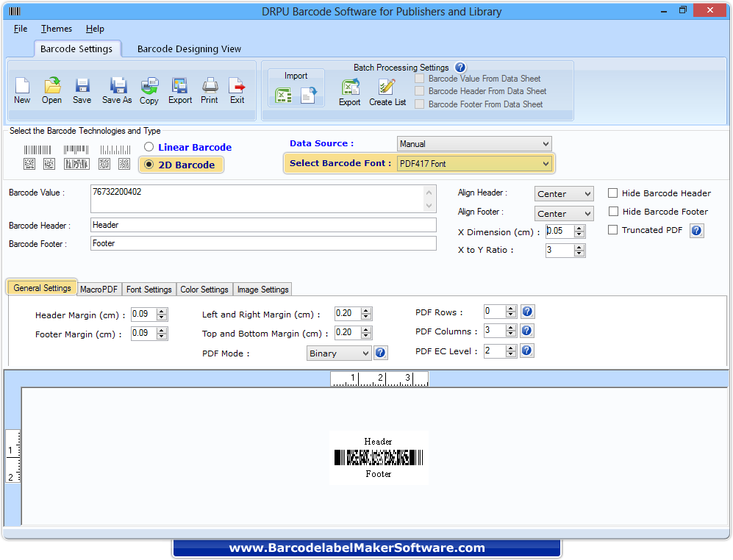This screenshot has width=733, height=560.
Task: Open help for Truncated PDF
Action: [x=696, y=231]
